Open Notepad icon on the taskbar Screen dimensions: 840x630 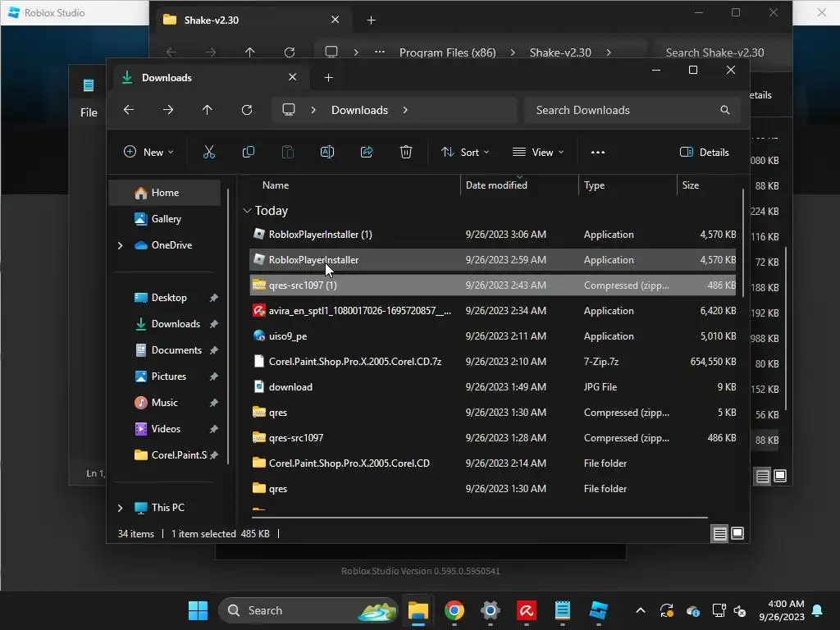coord(563,610)
